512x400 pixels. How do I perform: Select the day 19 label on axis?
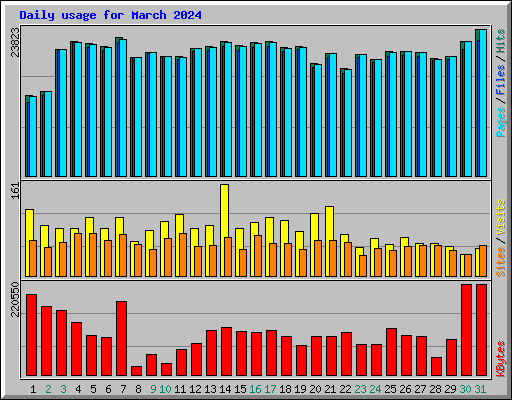[x=300, y=389]
